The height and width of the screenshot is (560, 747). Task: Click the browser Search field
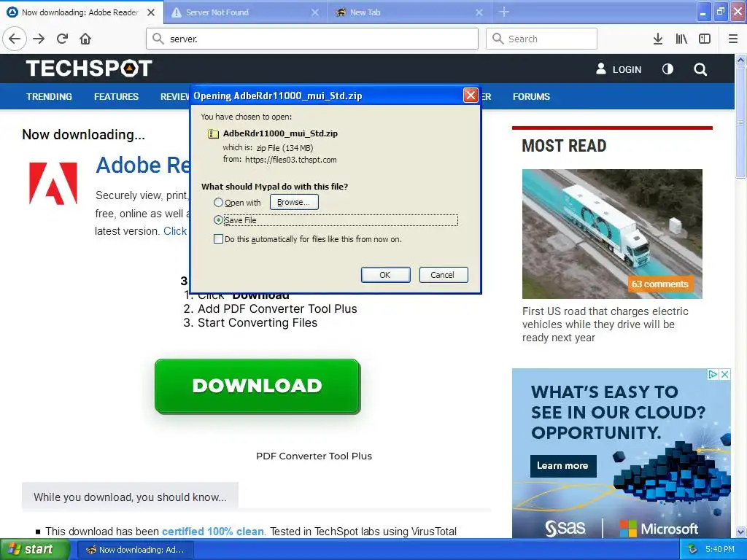[541, 39]
